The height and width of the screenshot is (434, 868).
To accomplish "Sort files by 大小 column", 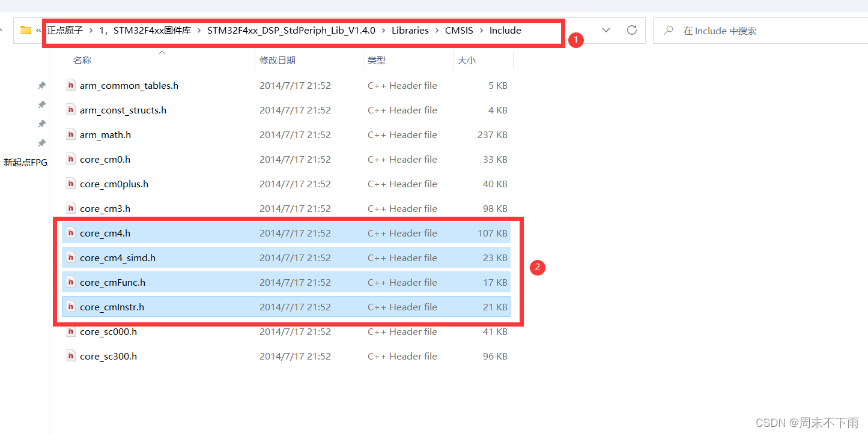I will 467,61.
